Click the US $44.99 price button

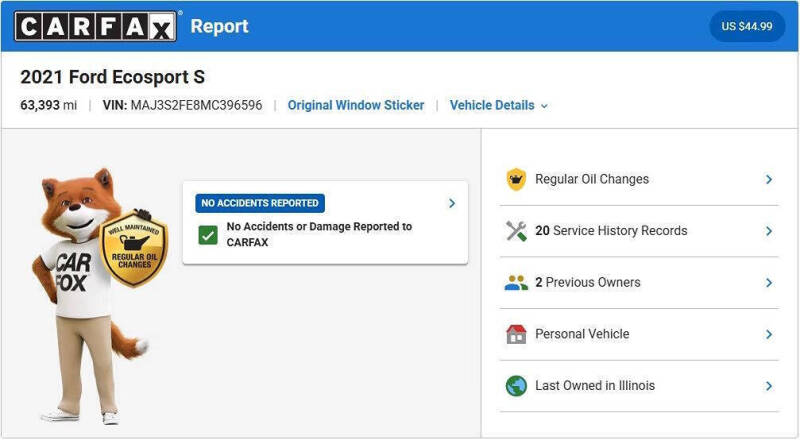[x=747, y=26]
